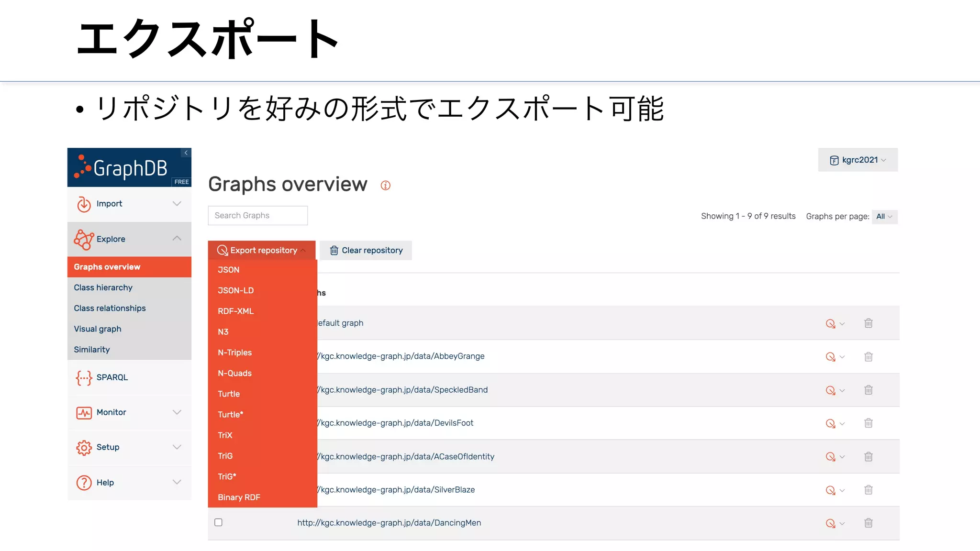Open the SilverBlaze graph link
The height and width of the screenshot is (551, 980).
(x=397, y=490)
